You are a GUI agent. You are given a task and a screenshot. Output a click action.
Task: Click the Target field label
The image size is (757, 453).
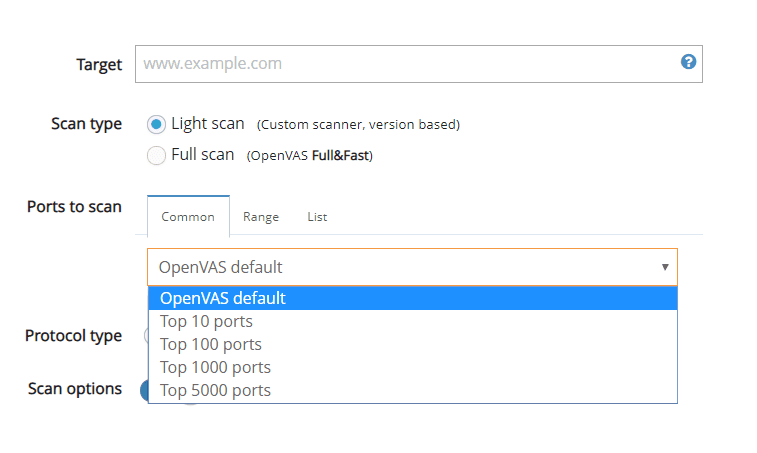(x=99, y=64)
